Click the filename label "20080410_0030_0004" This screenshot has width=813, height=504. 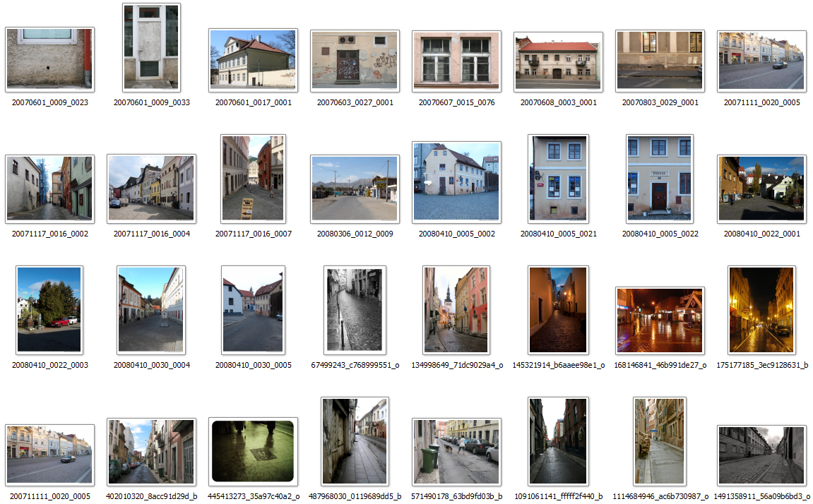point(152,365)
